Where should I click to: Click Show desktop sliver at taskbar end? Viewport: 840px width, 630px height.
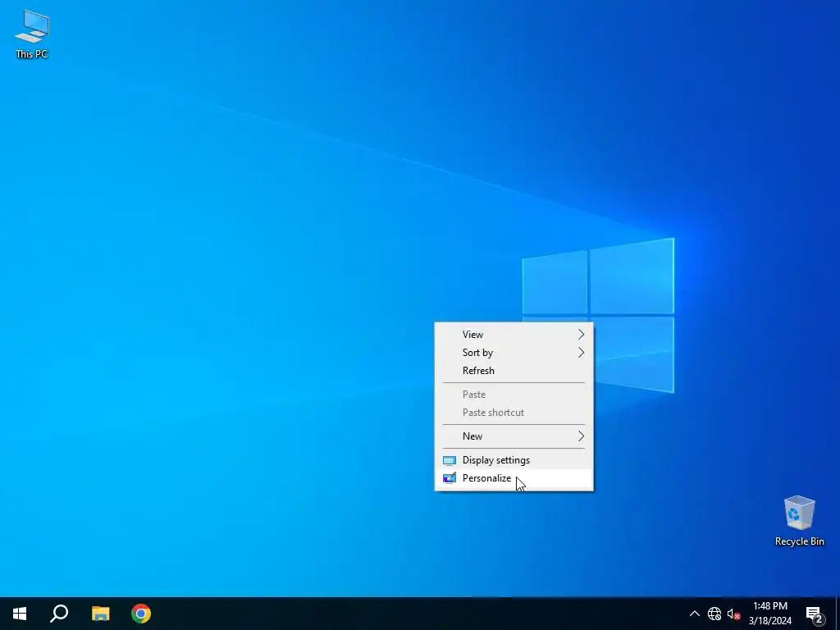pyautogui.click(x=837, y=614)
